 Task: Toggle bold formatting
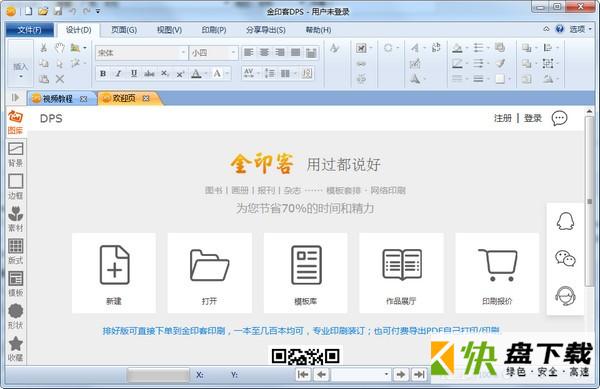tap(103, 73)
